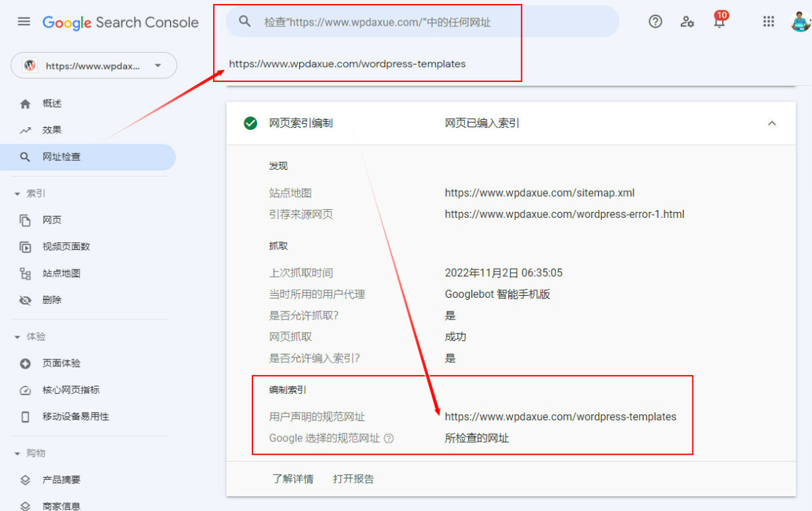
Task: Click the wordpress-error-1.html referring page URL
Action: [564, 215]
